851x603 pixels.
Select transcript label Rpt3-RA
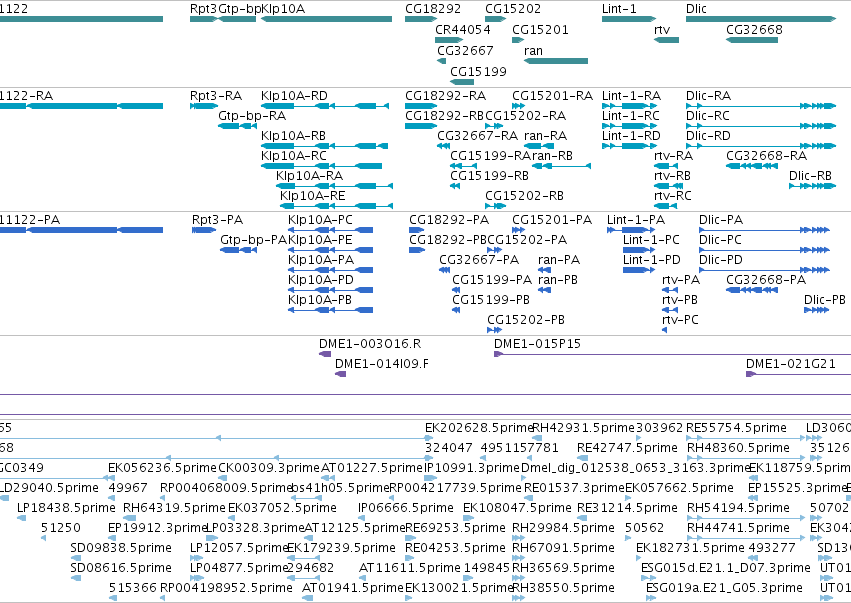tap(215, 96)
